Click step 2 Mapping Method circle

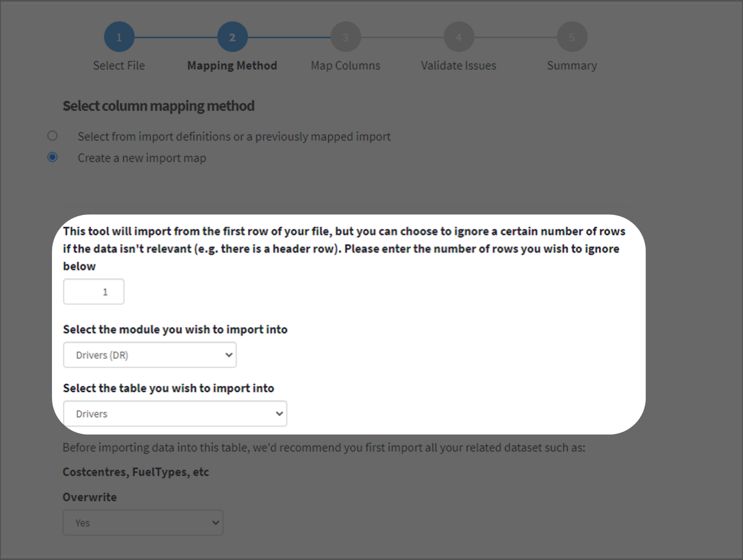(x=232, y=37)
